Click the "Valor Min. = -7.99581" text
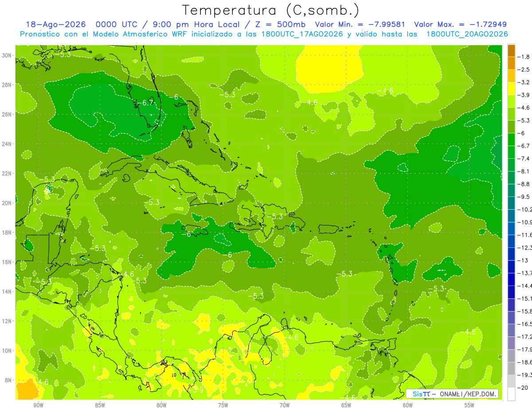The height and width of the screenshot is (411, 532). (361, 24)
